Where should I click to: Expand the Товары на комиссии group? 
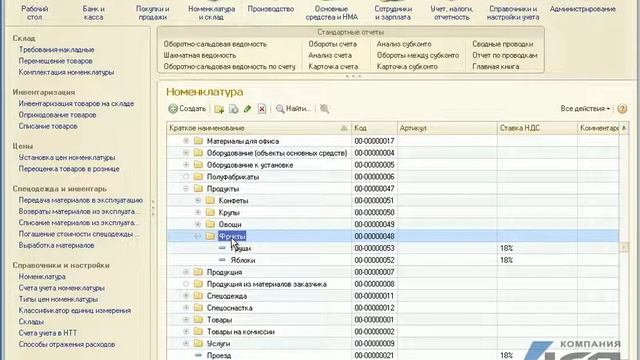(186, 331)
